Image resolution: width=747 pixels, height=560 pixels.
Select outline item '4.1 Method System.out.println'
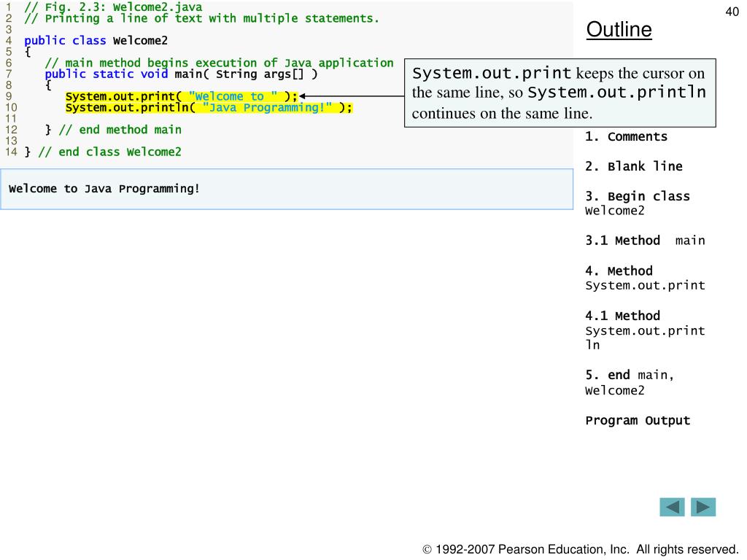click(645, 330)
